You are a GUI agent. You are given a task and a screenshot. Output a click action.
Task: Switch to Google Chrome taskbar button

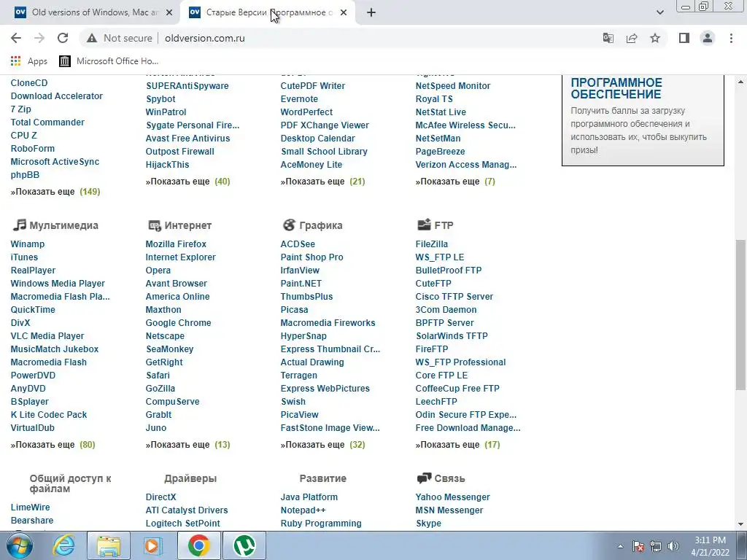point(198,545)
